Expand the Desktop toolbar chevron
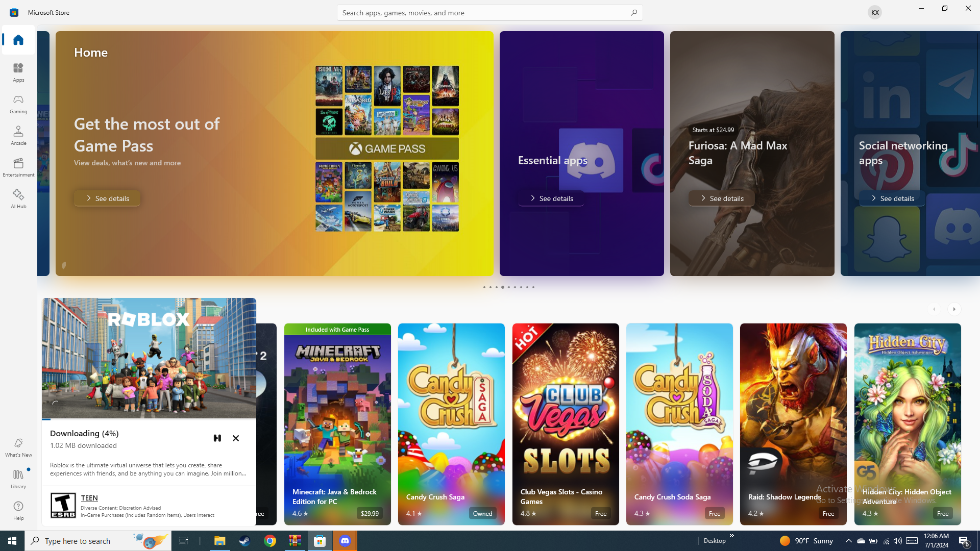Image resolution: width=980 pixels, height=551 pixels. pos(731,536)
